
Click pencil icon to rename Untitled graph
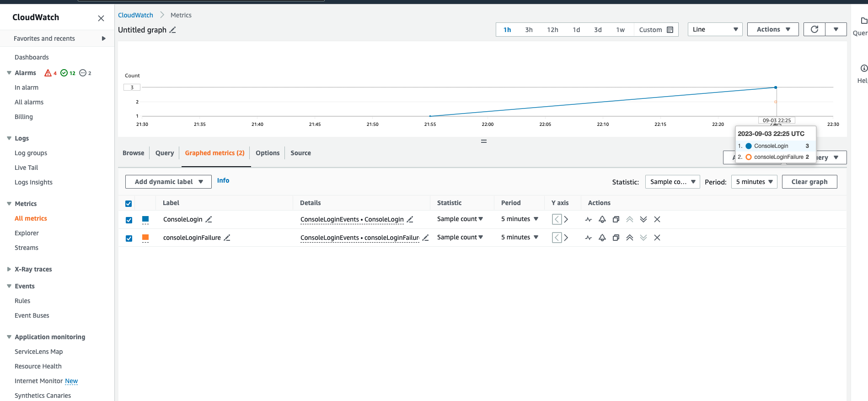[x=172, y=30]
